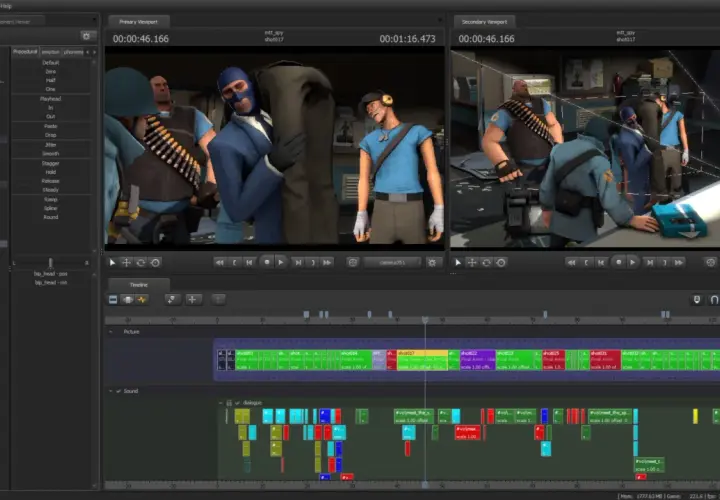The width and height of the screenshot is (720, 500).
Task: Open Primary Viewport settings gear
Action: click(x=432, y=263)
